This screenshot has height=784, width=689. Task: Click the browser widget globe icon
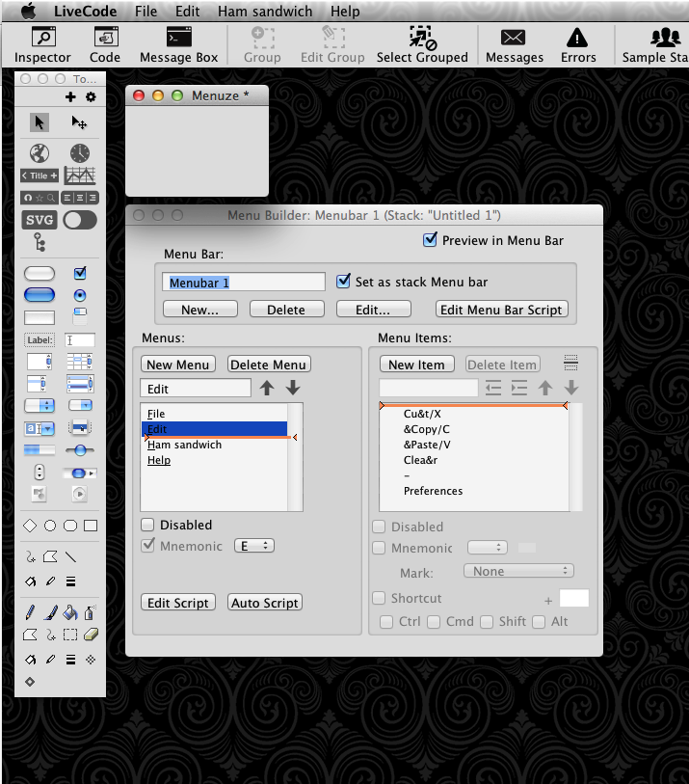click(x=39, y=152)
